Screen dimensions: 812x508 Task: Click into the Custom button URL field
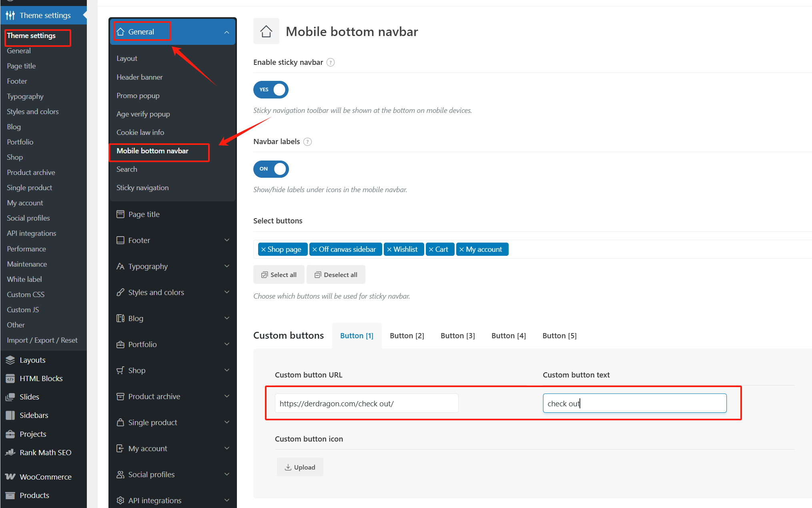[x=366, y=403]
